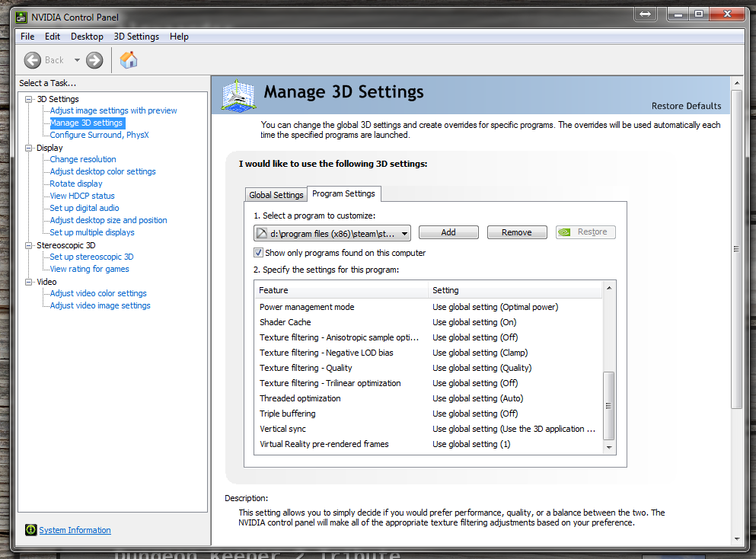Viewport: 756px width, 559px height.
Task: Click the Forward arrow toolbar icon
Action: pyautogui.click(x=94, y=60)
